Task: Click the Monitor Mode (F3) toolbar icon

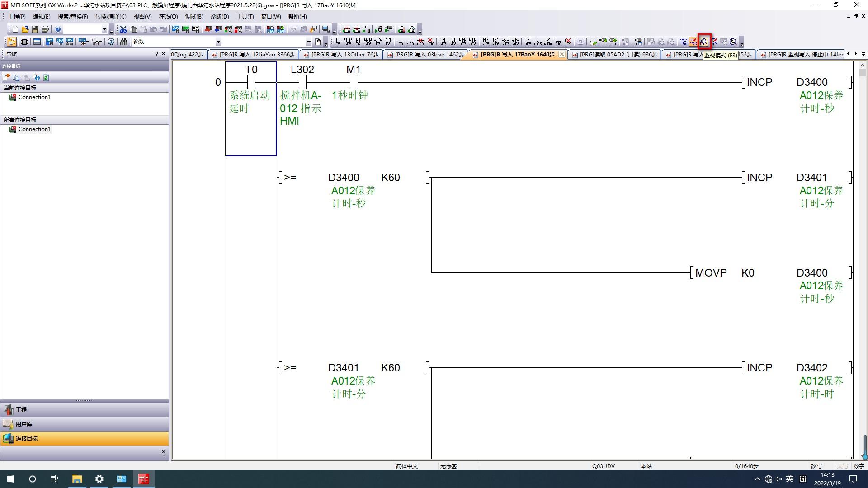Action: click(704, 42)
